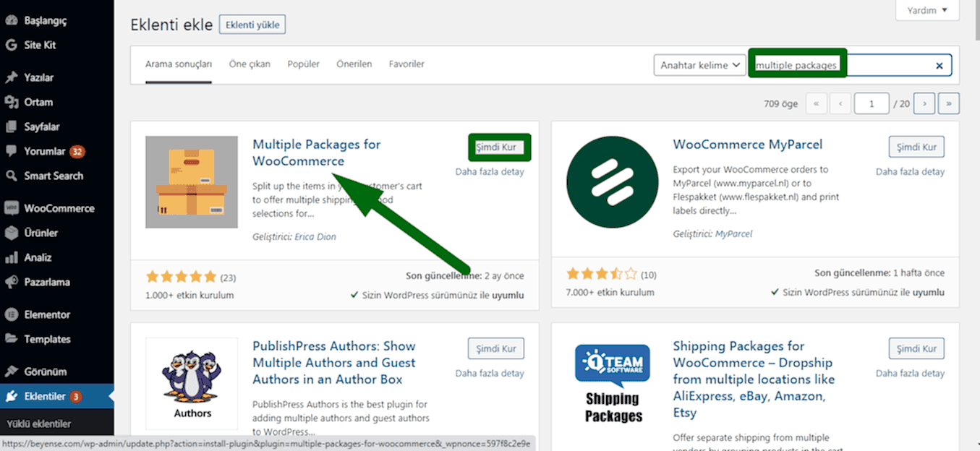Select the Yazılar pushpin icon
Viewport: 980px width, 451px height.
tap(12, 77)
